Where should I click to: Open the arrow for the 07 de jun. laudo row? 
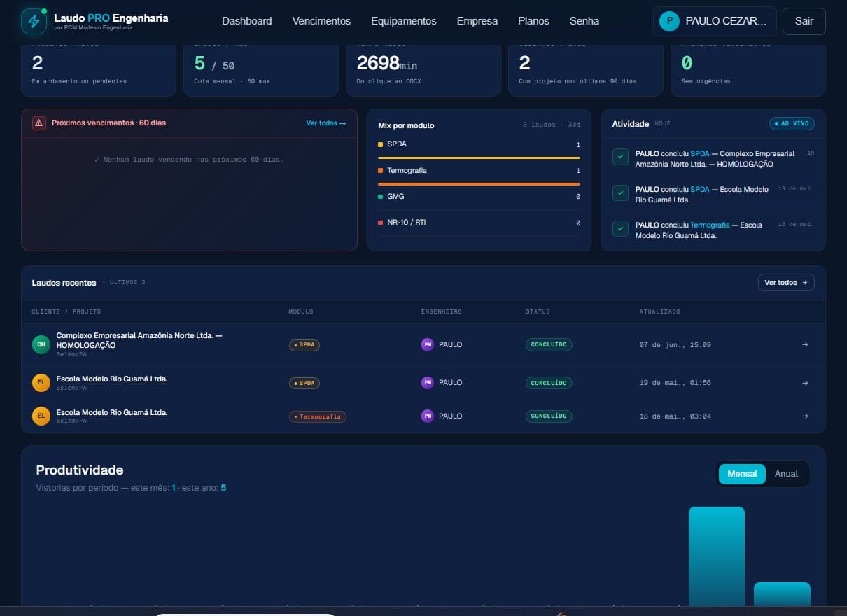[x=805, y=344]
